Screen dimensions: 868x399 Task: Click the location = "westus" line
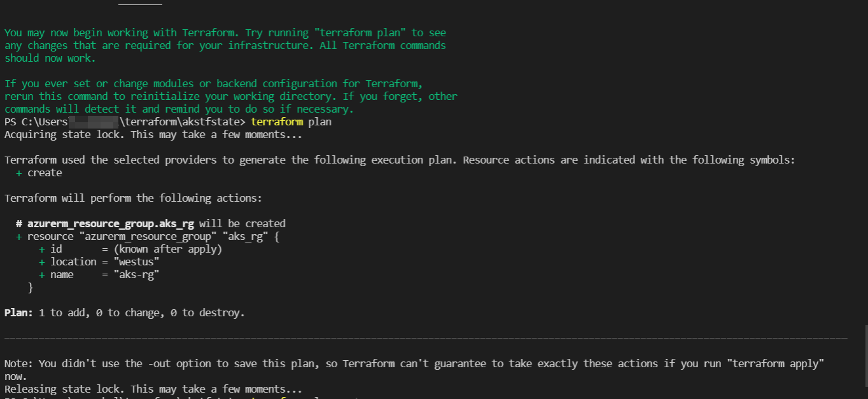[x=99, y=262]
